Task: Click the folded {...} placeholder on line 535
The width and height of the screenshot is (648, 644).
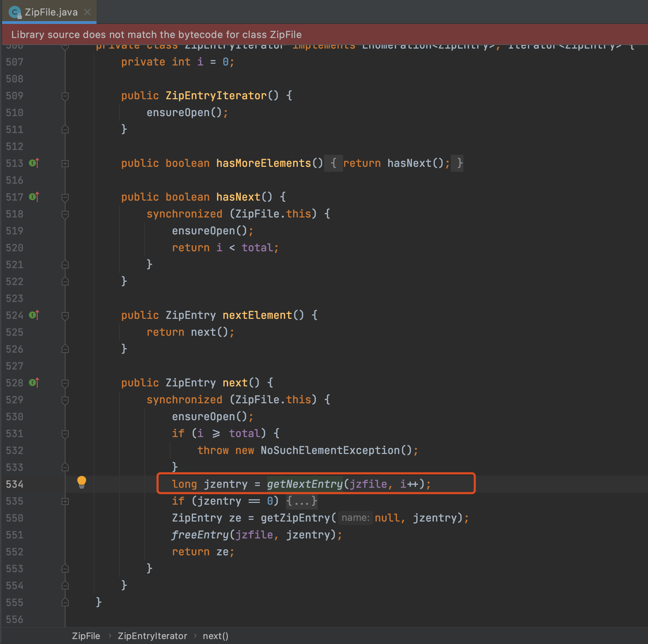Action: pos(301,501)
